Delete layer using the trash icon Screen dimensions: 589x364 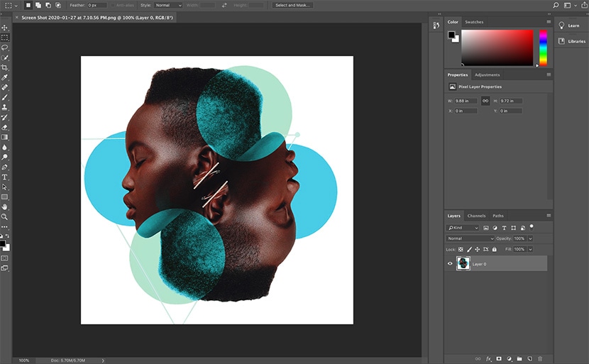click(539, 359)
